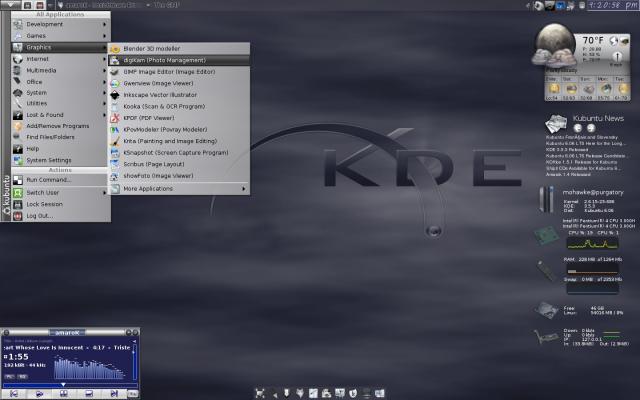
Task: Expand the Utilities submenu arrow
Action: pos(104,104)
